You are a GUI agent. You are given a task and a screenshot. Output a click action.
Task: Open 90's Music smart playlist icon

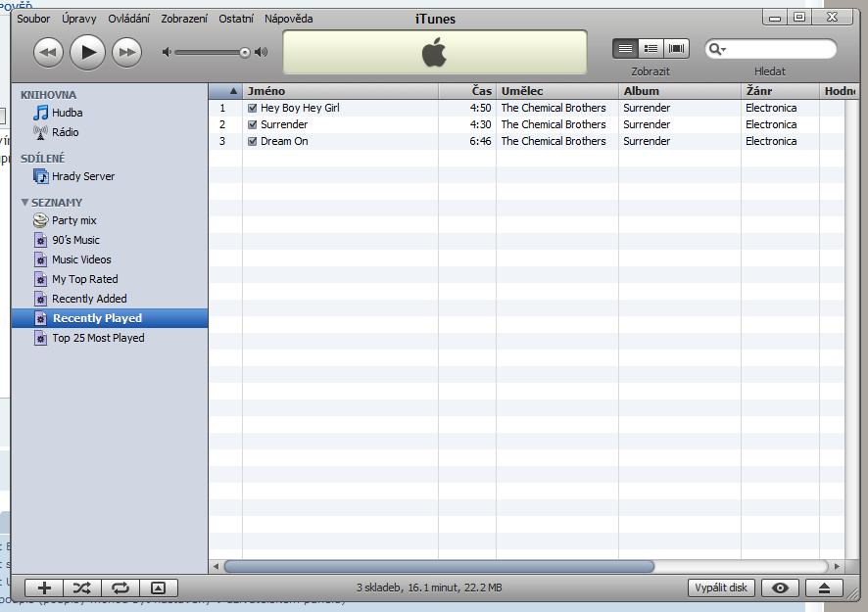pyautogui.click(x=40, y=240)
